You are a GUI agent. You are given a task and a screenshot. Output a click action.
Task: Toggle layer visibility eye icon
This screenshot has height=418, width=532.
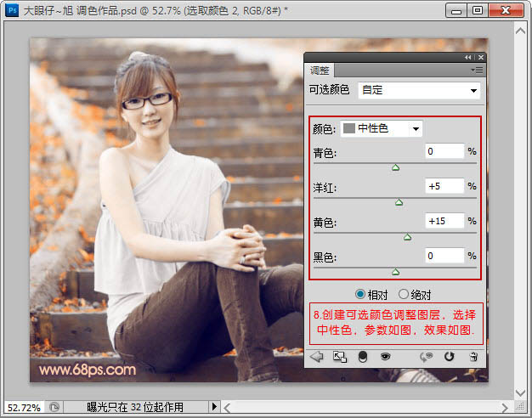point(385,357)
